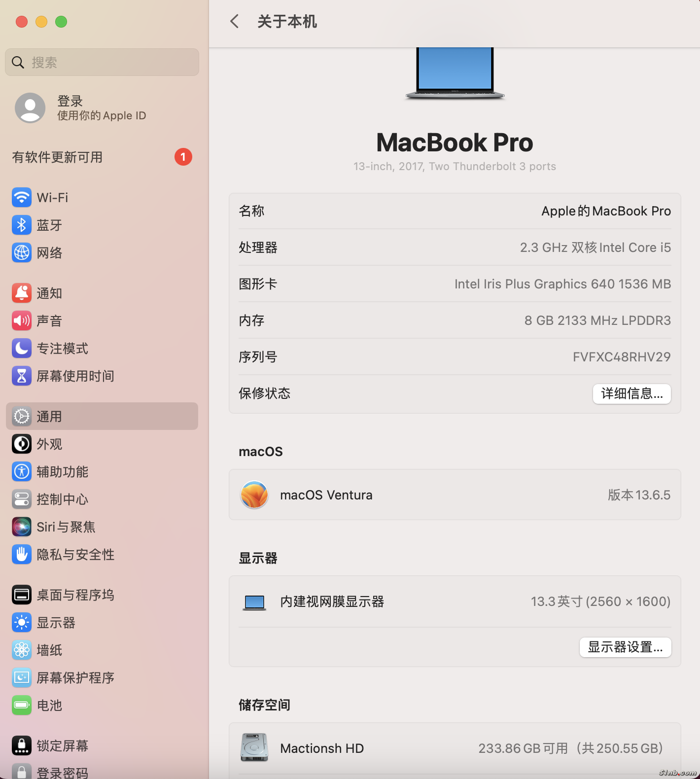The height and width of the screenshot is (779, 700).
Task: Focus the 搜索 search field
Action: (x=102, y=62)
